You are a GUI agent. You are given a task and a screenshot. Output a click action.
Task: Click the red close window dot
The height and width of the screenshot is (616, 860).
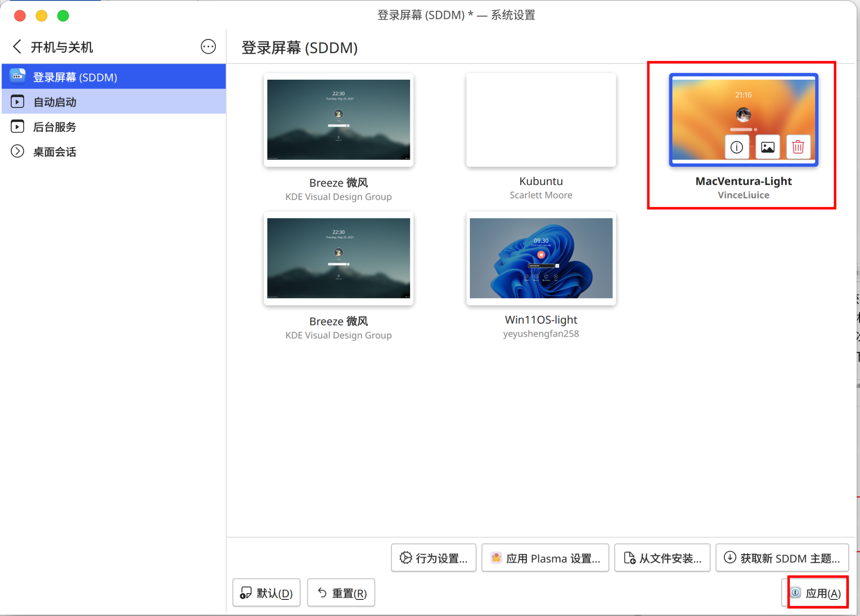[20, 16]
